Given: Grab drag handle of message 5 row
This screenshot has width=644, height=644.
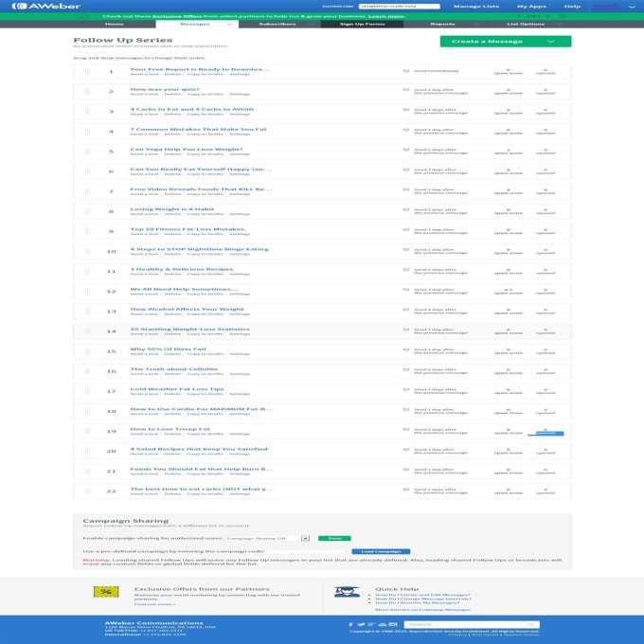Looking at the screenshot, I should [87, 152].
